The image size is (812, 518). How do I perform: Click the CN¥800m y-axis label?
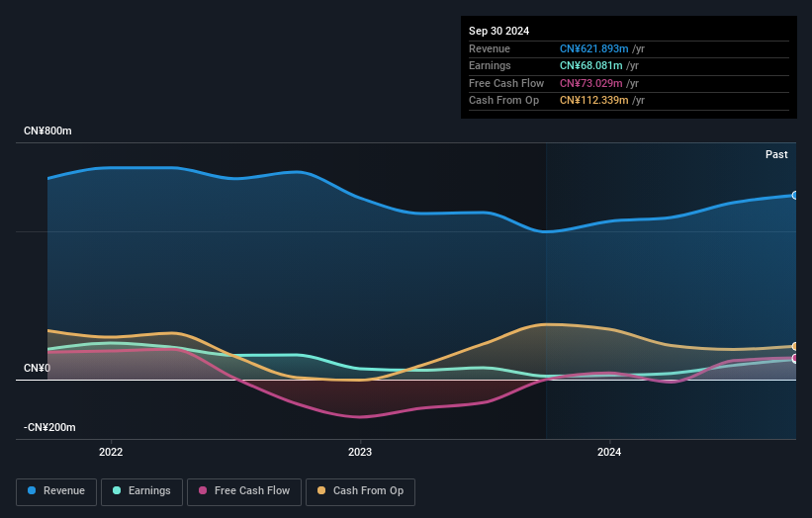tap(47, 130)
